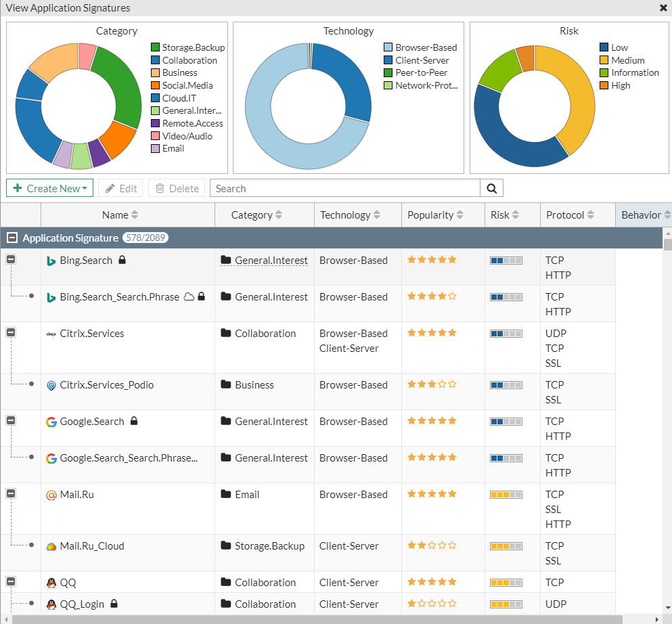Toggle the Client-Server legend entry
Viewport: 672px width, 624px height.
(x=421, y=60)
